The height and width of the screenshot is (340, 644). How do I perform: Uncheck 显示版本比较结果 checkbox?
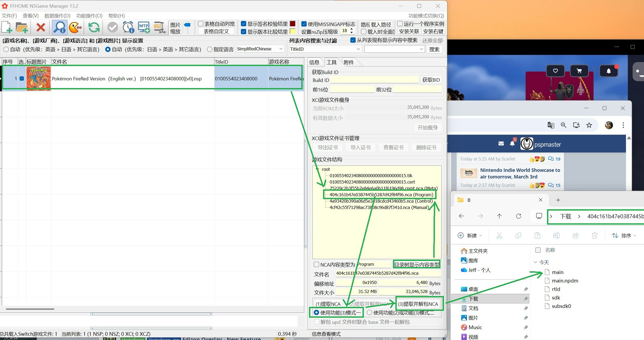(244, 32)
